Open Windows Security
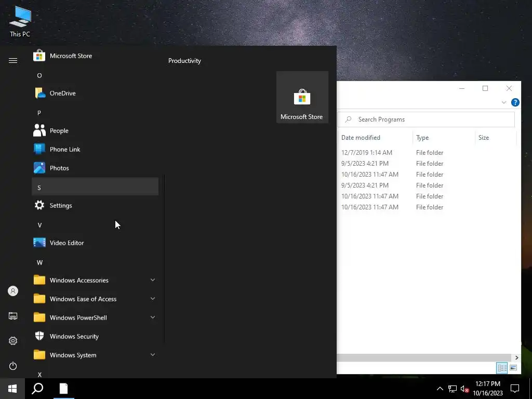The image size is (532, 399). 95,336
